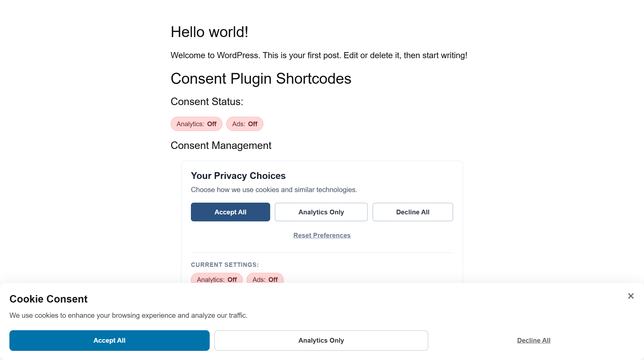Screen dimensions: 644x360
Task: Click the Your Privacy Choices heading
Action: tap(238, 176)
